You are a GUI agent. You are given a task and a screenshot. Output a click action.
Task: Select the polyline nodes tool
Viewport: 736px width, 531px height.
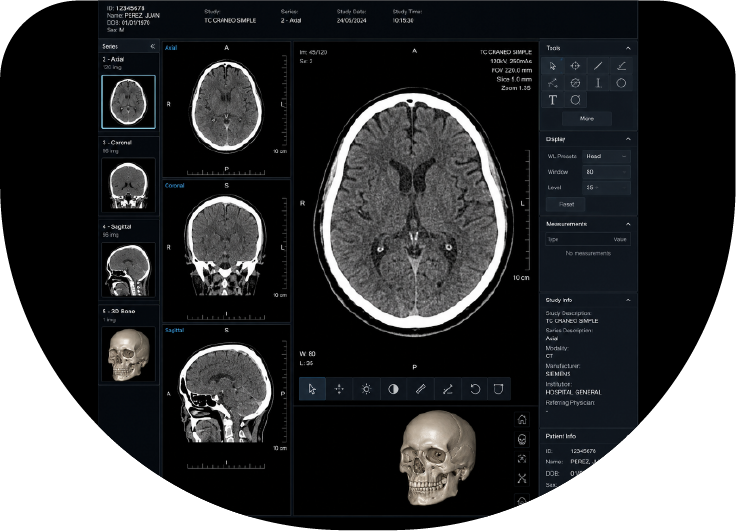point(552,83)
